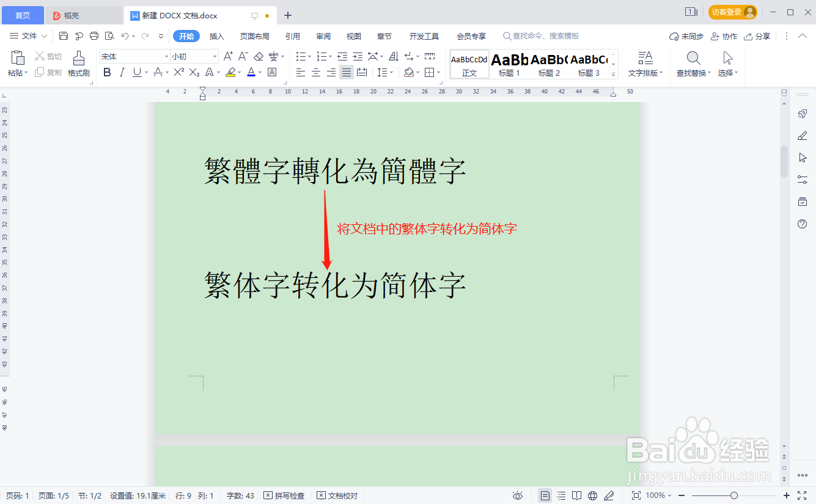Click the Save icon in quick access toolbar
The image size is (816, 504).
[64, 36]
